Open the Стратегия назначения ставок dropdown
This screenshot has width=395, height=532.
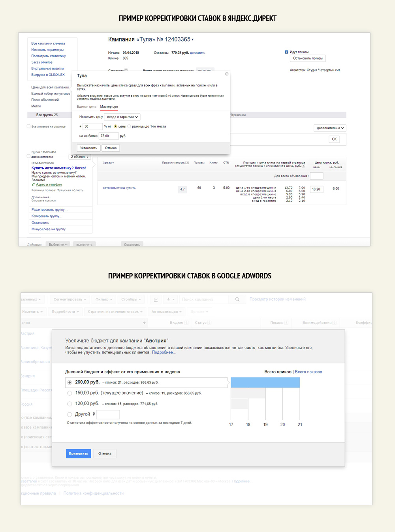coord(115,312)
